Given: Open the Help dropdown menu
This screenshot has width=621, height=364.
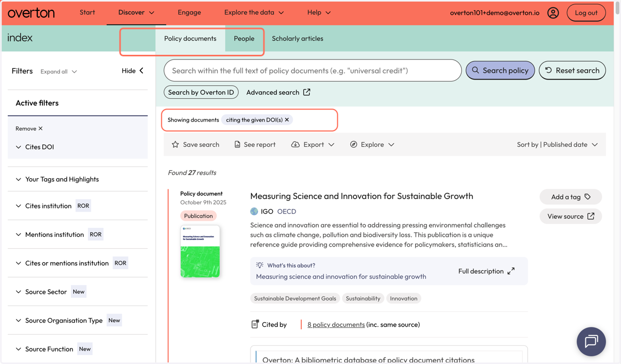Looking at the screenshot, I should pyautogui.click(x=319, y=12).
